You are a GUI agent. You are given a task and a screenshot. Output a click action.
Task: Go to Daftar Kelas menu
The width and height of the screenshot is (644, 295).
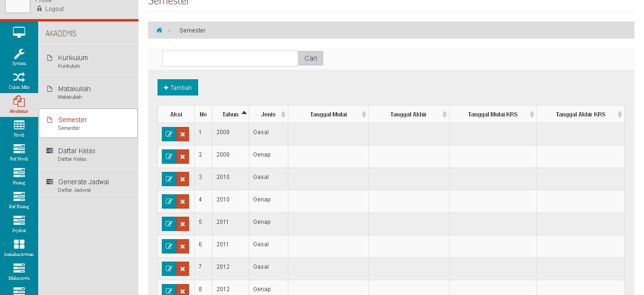(76, 151)
